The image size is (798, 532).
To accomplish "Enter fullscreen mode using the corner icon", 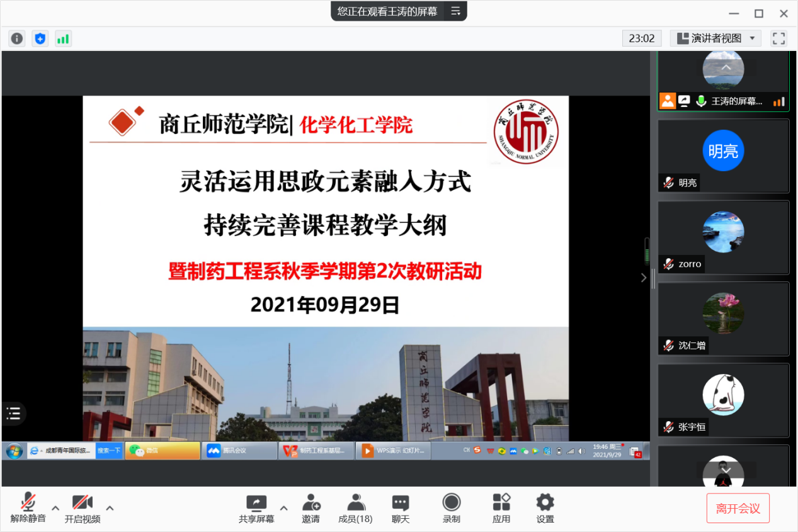I will pyautogui.click(x=779, y=38).
